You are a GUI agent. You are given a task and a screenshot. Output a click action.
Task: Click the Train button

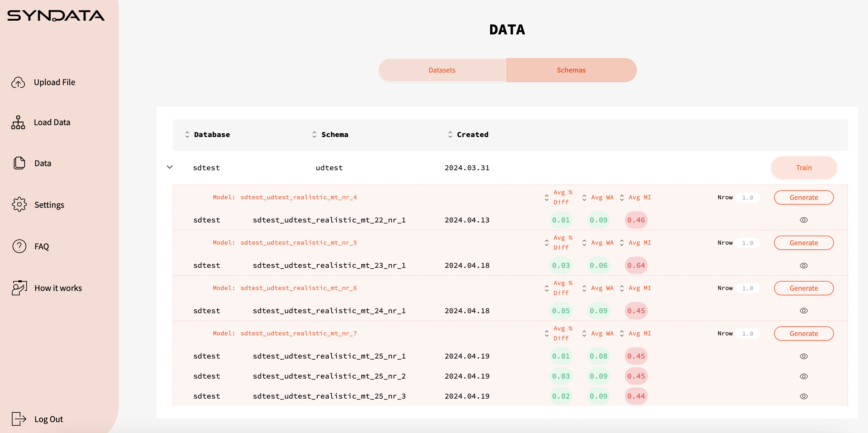click(x=803, y=168)
